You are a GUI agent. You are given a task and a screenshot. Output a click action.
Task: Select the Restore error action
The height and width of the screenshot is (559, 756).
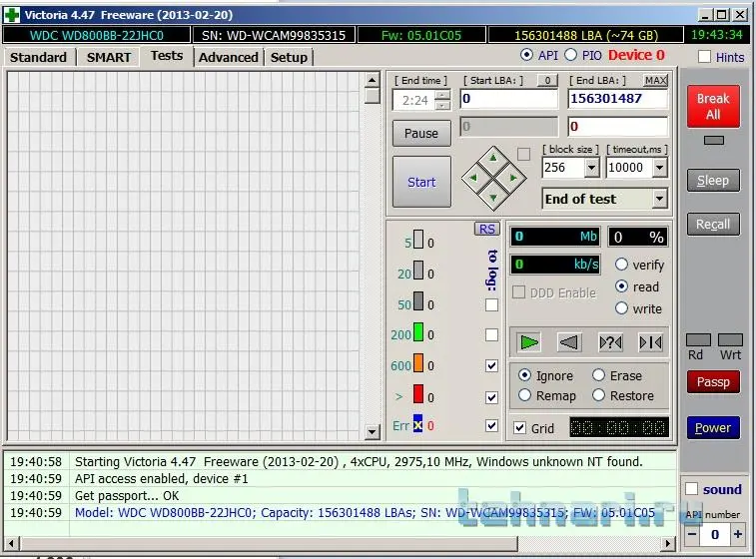(598, 395)
